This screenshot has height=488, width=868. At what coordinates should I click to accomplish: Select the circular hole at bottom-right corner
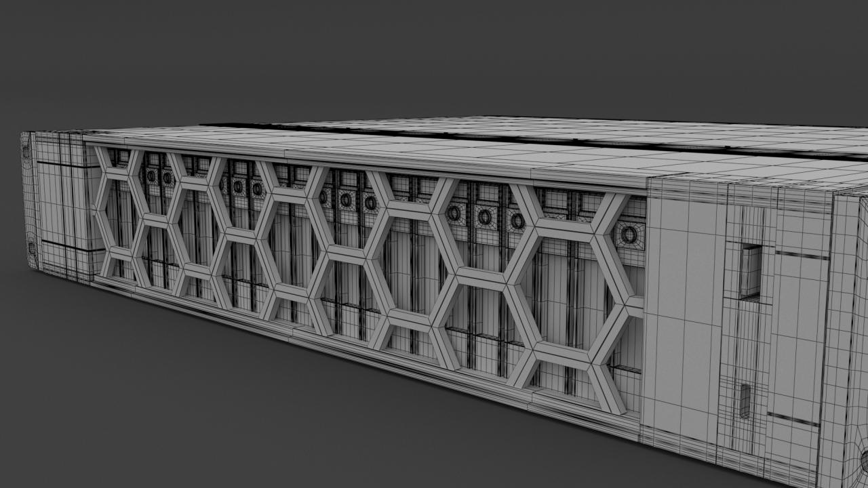[864, 461]
